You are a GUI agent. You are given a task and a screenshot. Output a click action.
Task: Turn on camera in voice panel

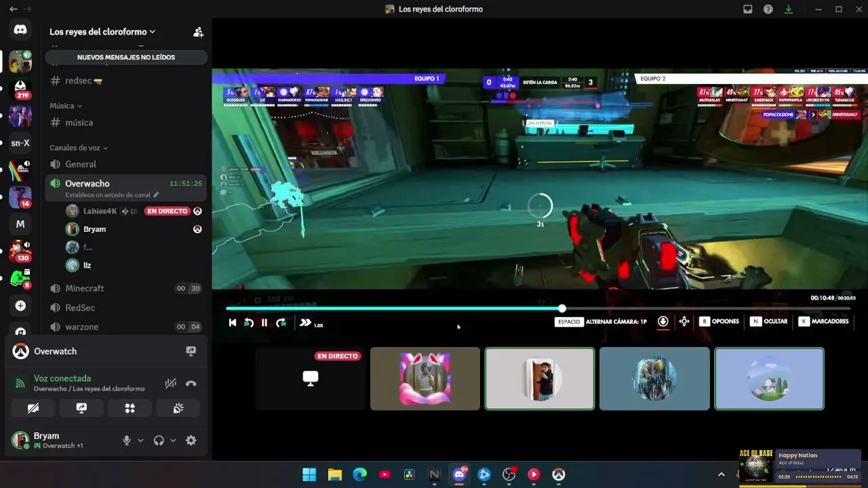tap(33, 408)
